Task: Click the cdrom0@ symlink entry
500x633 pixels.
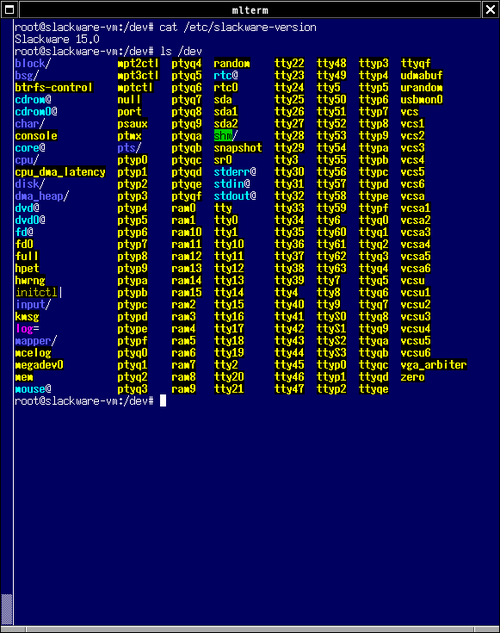Action: tap(36, 112)
